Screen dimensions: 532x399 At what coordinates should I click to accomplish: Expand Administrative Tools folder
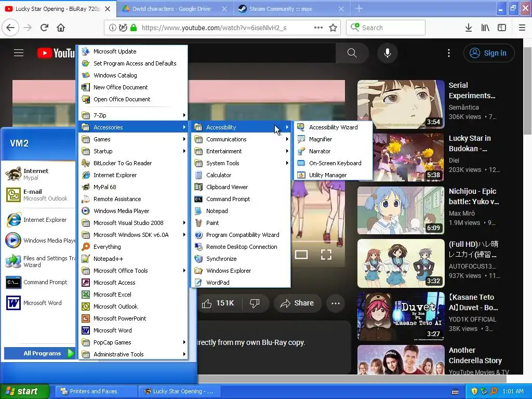134,354
